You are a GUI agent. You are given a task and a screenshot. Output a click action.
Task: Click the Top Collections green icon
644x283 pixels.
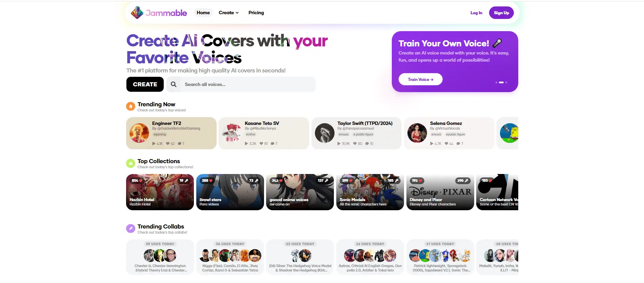(130, 163)
